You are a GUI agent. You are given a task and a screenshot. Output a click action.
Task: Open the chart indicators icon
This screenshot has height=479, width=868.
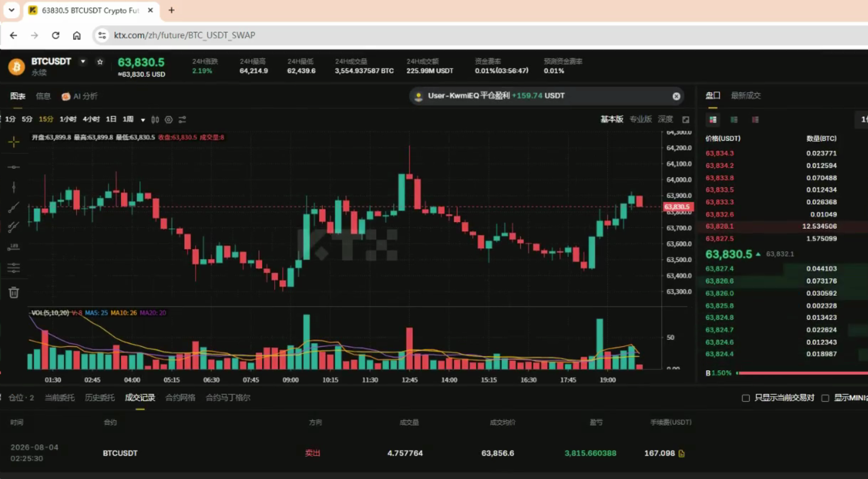click(182, 120)
